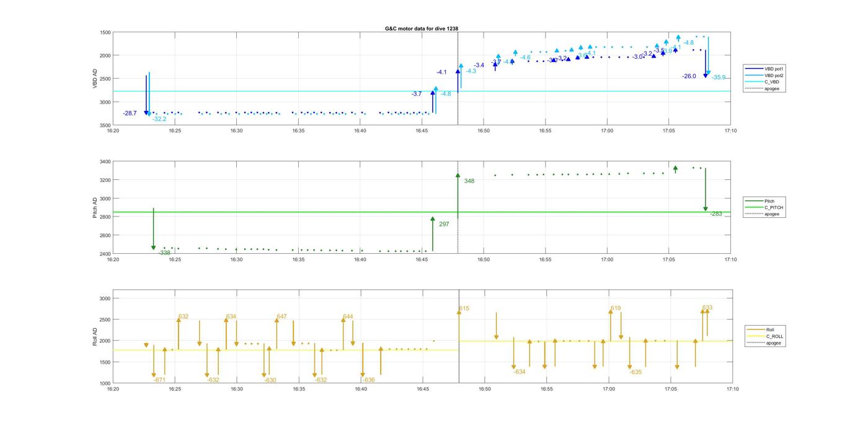
Task: Click the "-32.2" VBD data label
Action: 159,119
